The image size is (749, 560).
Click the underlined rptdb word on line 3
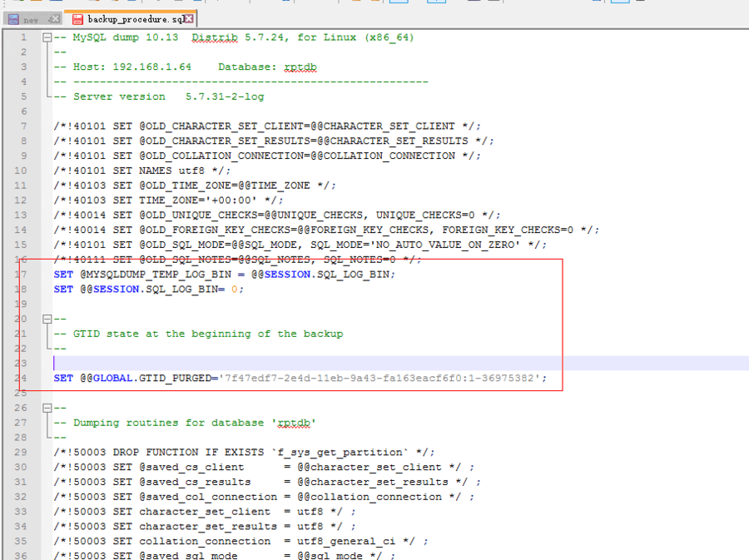click(x=300, y=67)
